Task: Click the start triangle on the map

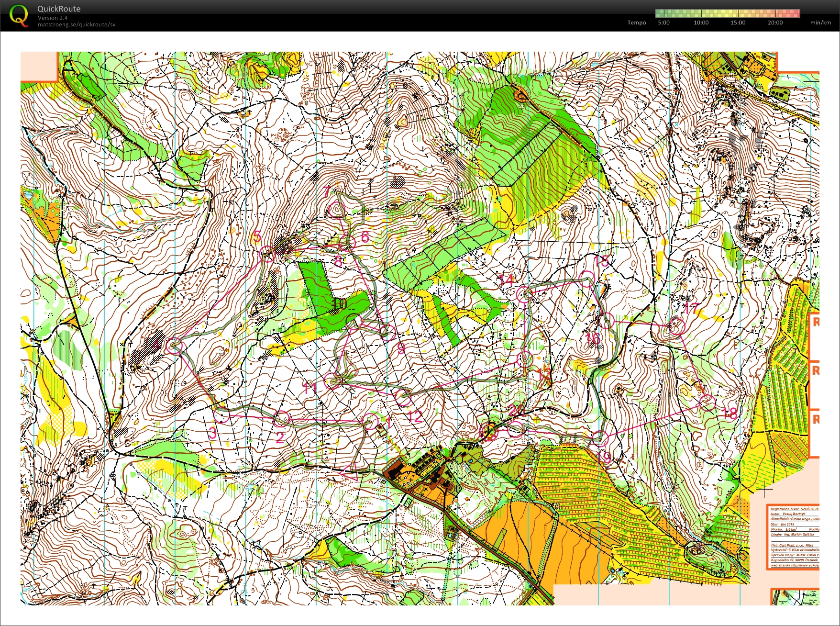Action: (352, 471)
